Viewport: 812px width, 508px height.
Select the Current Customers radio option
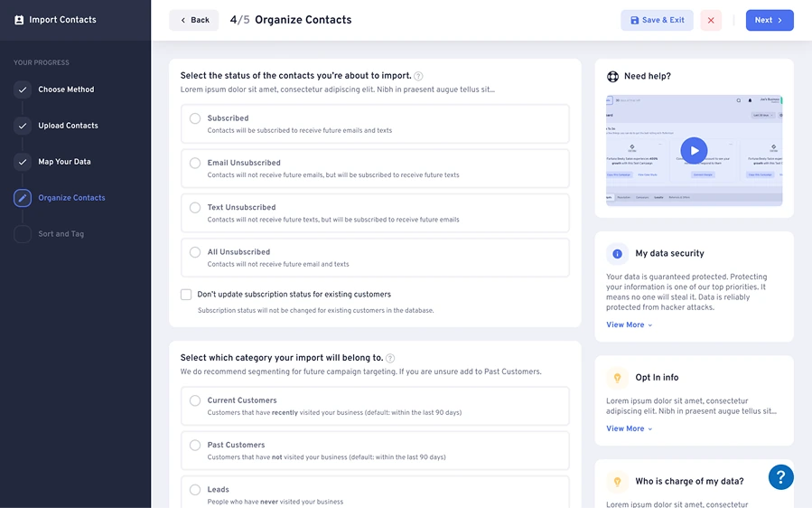(x=195, y=400)
